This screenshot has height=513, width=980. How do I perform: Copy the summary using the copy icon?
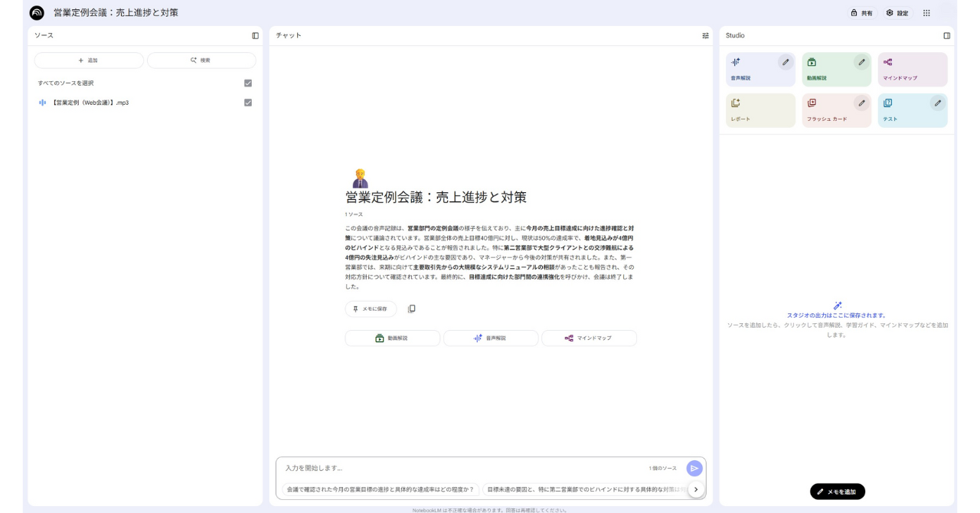click(412, 309)
